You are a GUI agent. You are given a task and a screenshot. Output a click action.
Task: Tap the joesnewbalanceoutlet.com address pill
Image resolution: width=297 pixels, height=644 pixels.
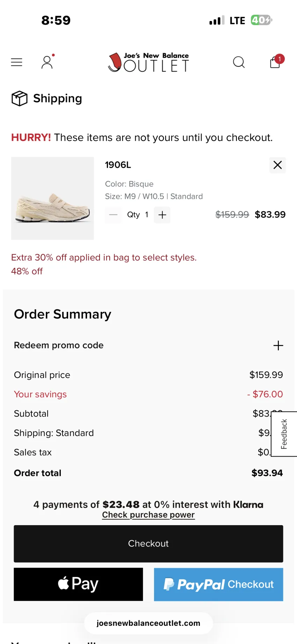[148, 623]
